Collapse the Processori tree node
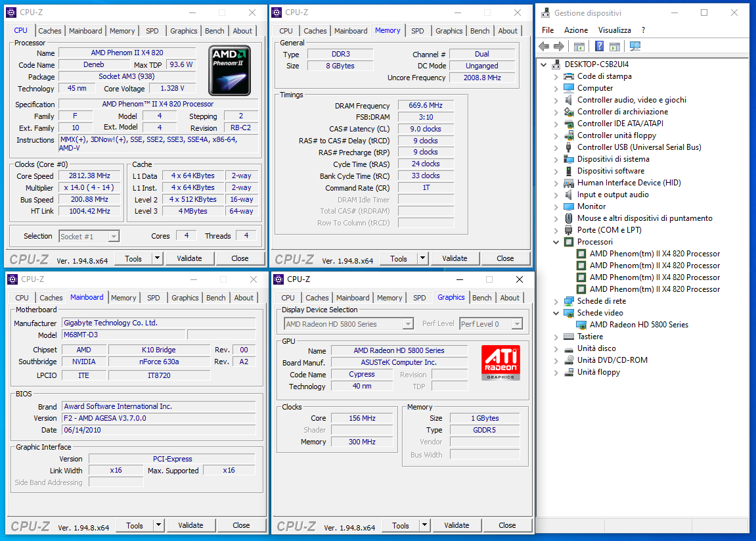This screenshot has width=756, height=541. click(x=556, y=242)
